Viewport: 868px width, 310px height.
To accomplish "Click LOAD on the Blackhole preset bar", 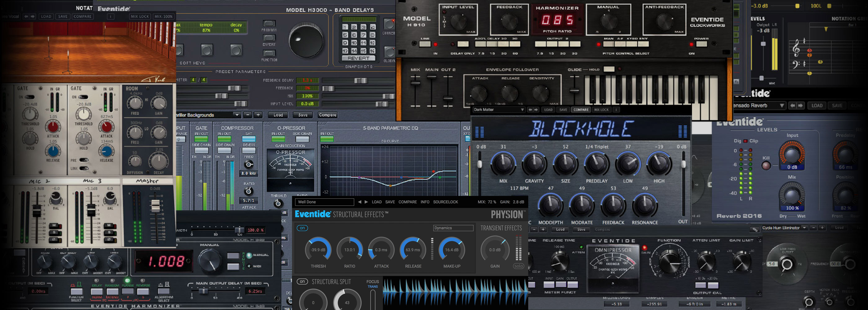I will point(548,109).
